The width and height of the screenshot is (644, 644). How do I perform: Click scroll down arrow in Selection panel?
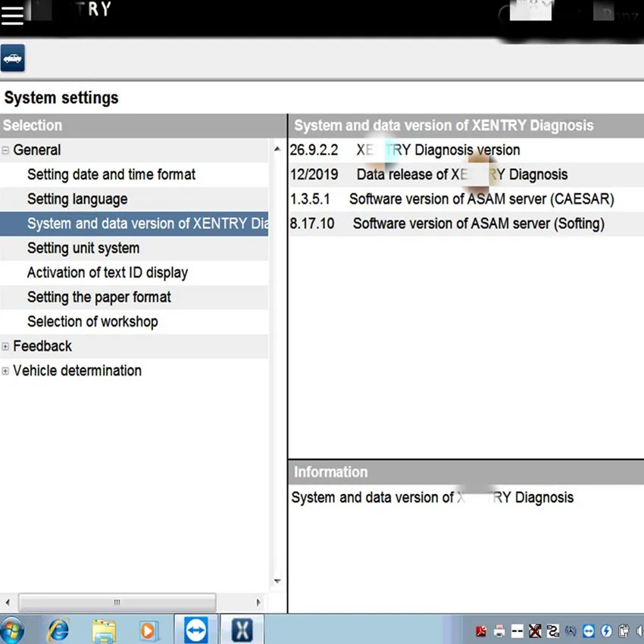coord(277,581)
